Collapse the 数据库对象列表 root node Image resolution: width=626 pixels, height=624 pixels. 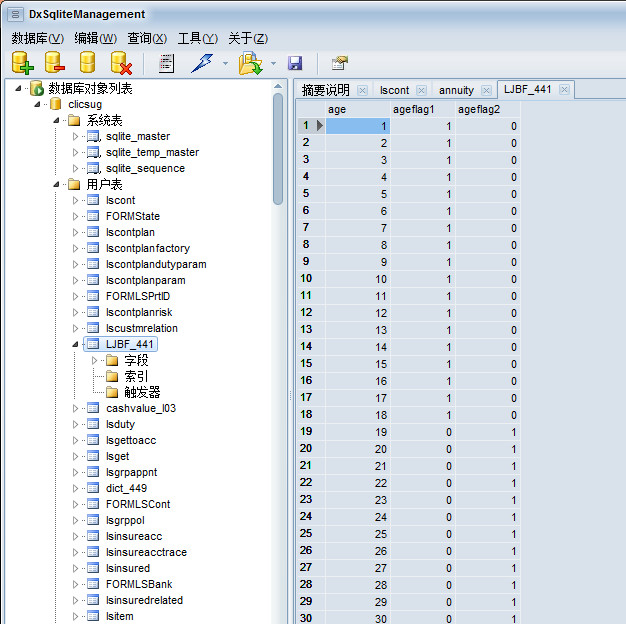coord(18,89)
